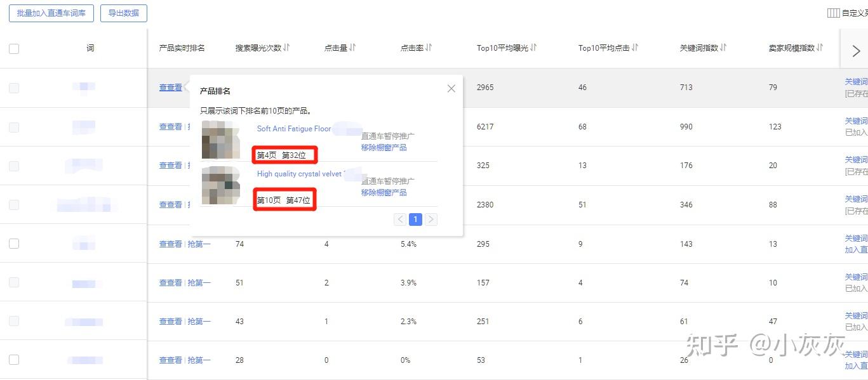Click the click rate value 5.4%
This screenshot has height=380, width=868.
(409, 244)
